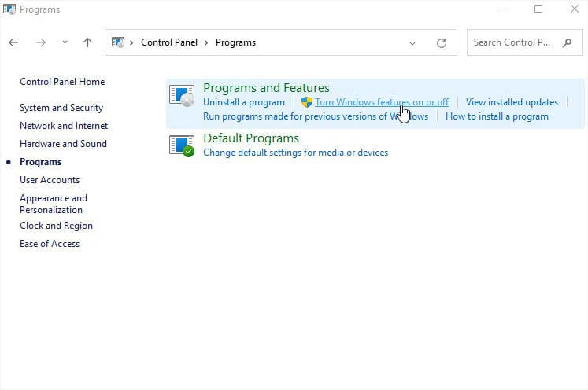Select the Control Panel breadcrumb

click(169, 42)
